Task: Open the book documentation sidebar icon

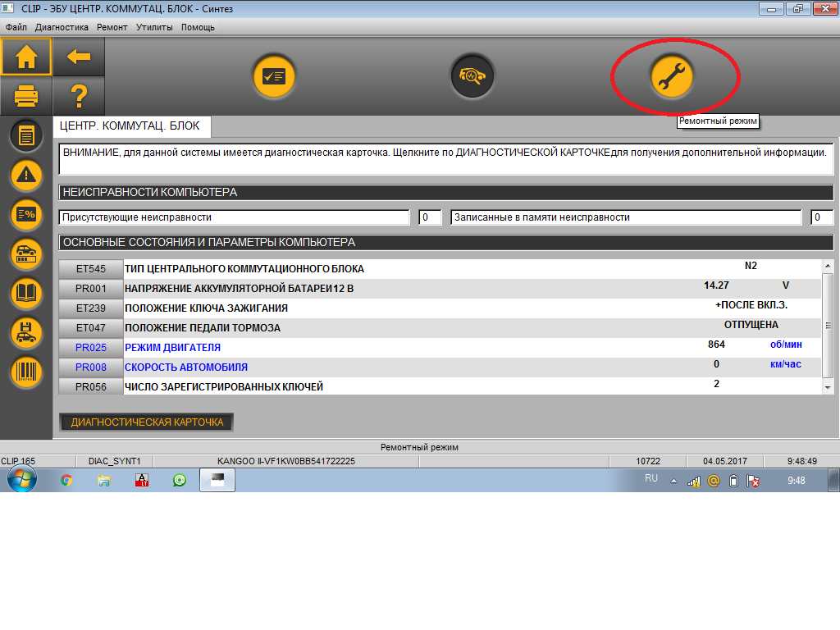Action: point(26,293)
